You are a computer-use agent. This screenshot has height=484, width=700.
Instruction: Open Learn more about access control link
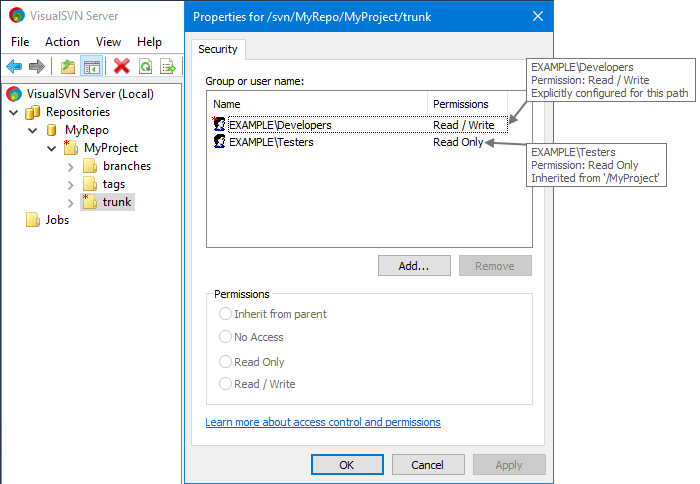[x=323, y=422]
